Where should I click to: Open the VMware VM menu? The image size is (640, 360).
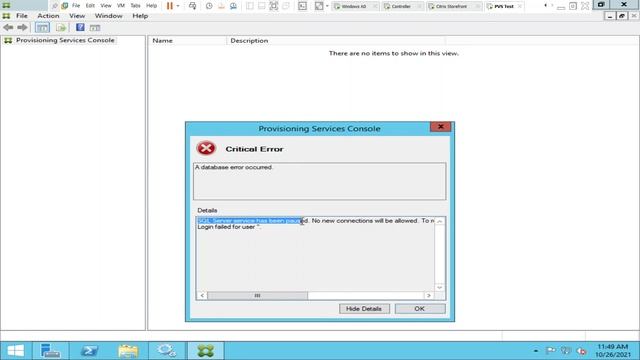click(x=121, y=6)
